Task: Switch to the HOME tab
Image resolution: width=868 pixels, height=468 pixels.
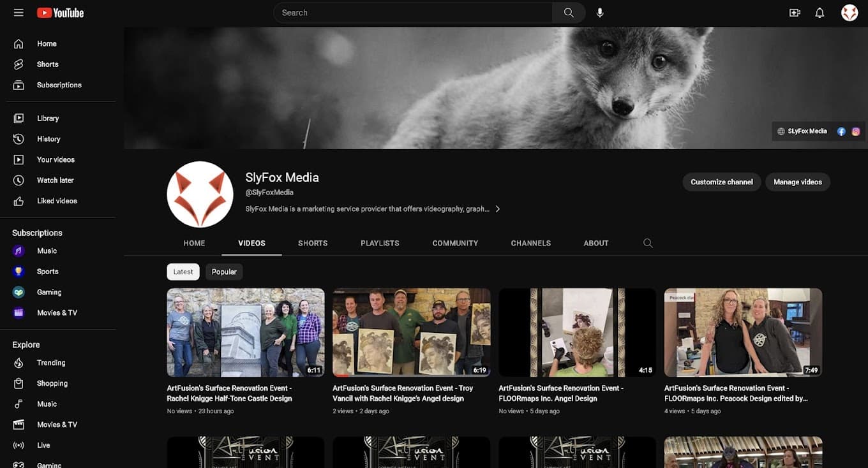Action: coord(195,243)
